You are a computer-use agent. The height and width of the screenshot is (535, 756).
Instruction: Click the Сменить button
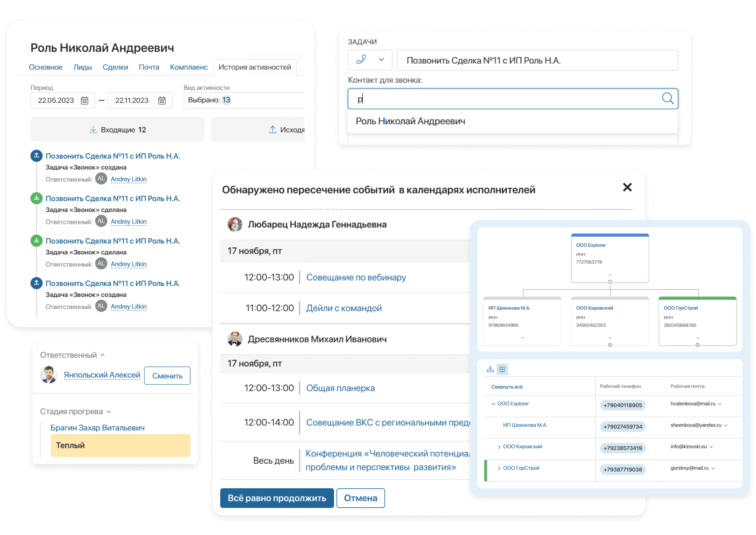[x=167, y=375]
